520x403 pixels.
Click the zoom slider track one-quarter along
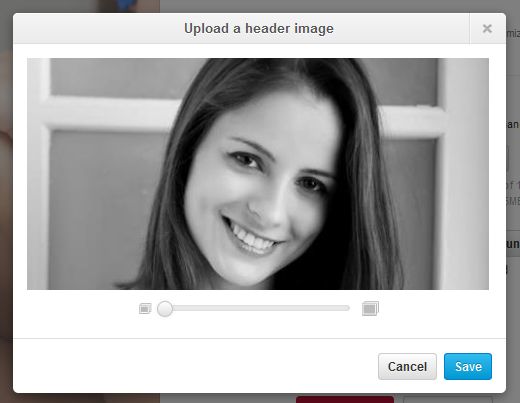tap(205, 308)
